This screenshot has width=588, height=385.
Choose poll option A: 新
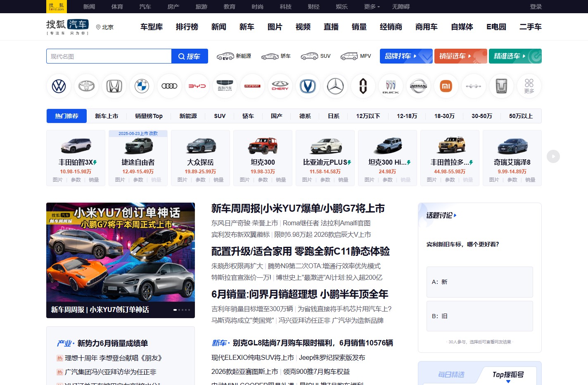[x=480, y=282]
